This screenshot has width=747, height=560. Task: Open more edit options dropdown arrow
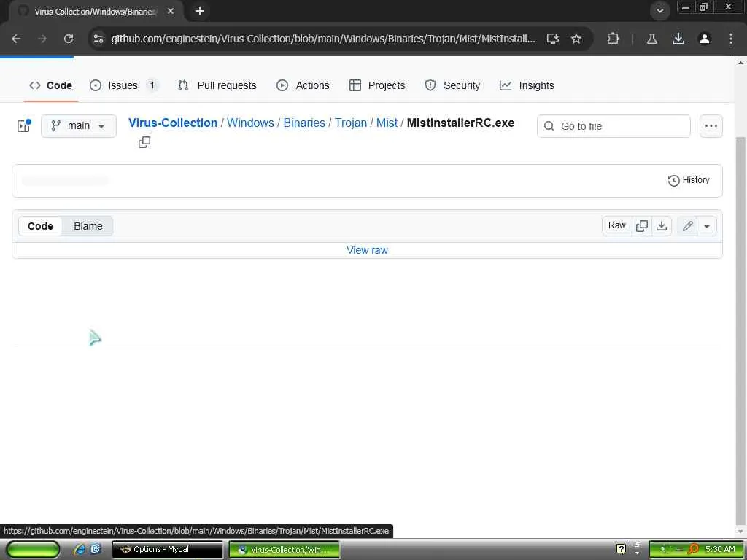(707, 226)
